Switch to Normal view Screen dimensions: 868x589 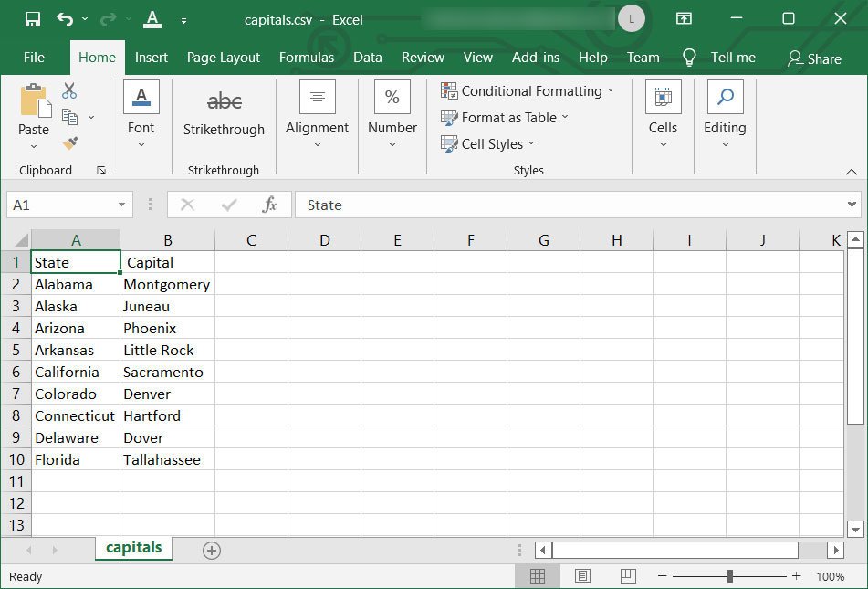[x=538, y=576]
